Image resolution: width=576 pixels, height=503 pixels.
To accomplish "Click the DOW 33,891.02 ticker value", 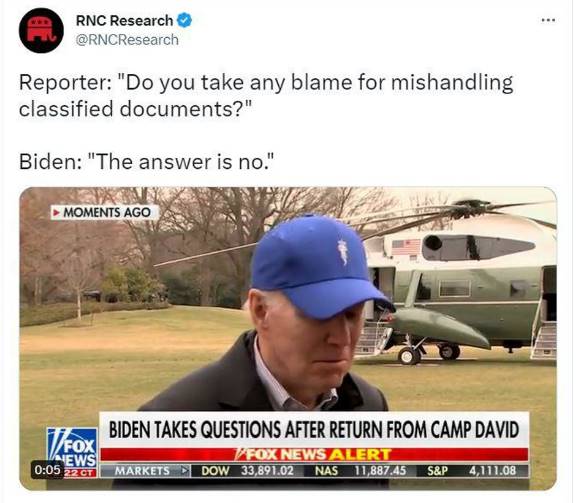I will click(248, 471).
